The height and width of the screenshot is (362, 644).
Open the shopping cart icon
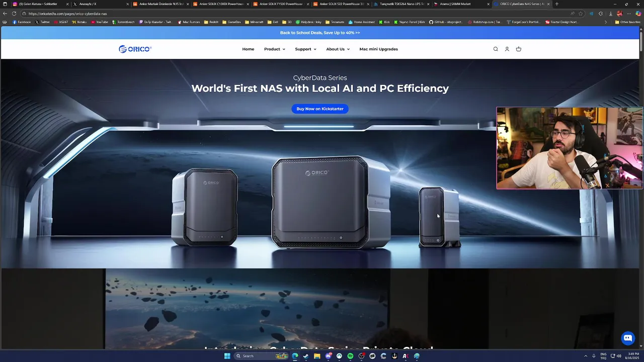(519, 49)
